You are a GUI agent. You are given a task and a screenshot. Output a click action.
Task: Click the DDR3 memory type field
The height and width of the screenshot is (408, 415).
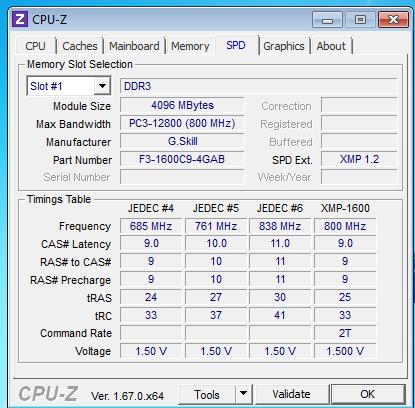point(259,86)
